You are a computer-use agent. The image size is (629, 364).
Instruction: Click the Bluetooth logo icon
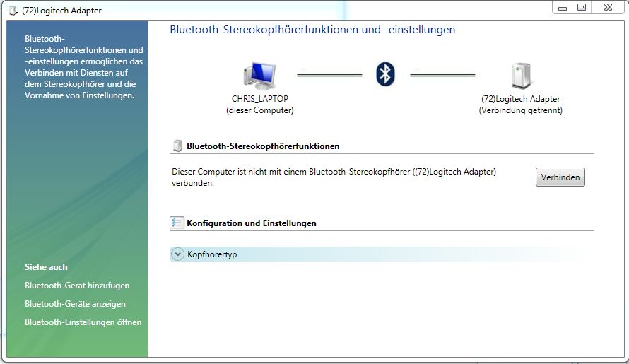pyautogui.click(x=385, y=74)
